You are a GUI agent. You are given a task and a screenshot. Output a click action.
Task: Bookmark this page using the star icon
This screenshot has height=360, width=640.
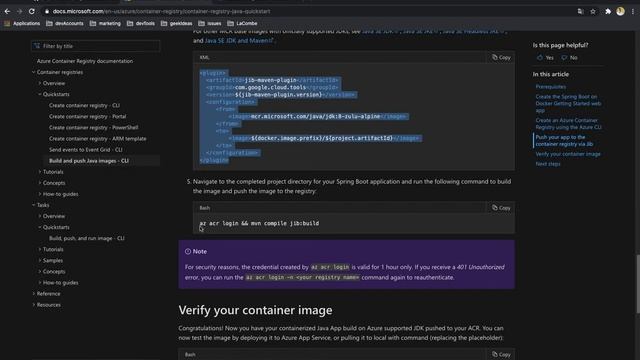593,11
